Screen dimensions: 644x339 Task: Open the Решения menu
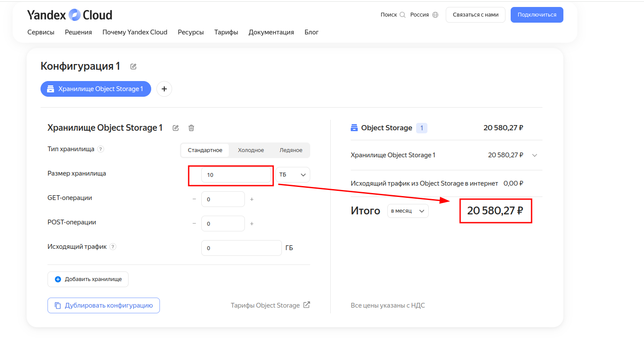pyautogui.click(x=78, y=32)
